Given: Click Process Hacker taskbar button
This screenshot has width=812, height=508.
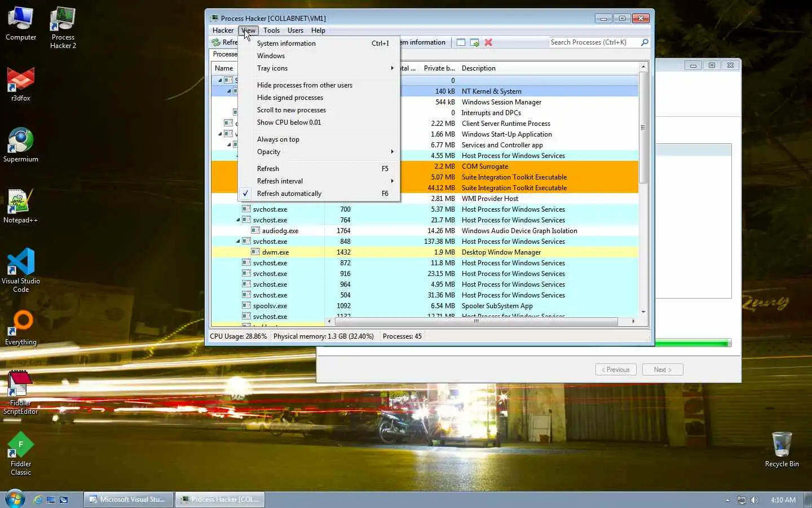Looking at the screenshot, I should tap(220, 500).
